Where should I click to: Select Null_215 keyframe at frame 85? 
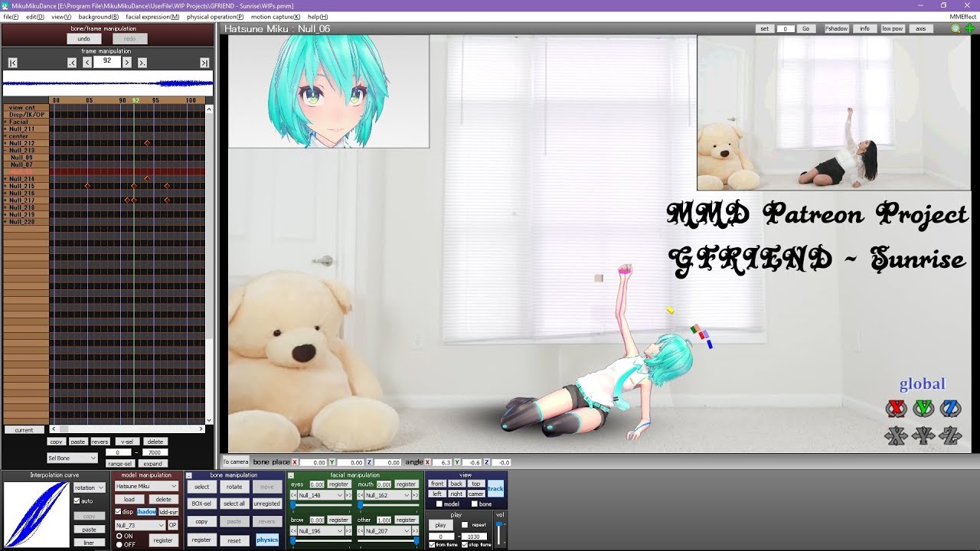pyautogui.click(x=87, y=186)
